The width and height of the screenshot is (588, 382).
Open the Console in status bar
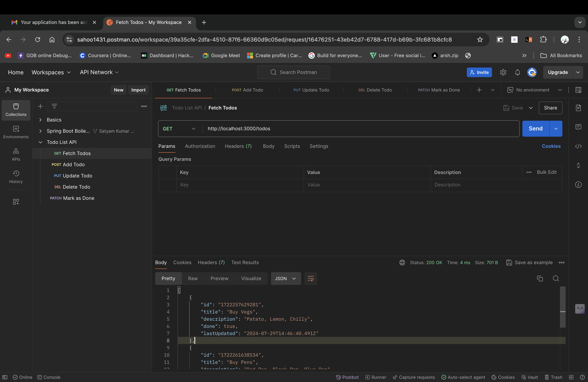click(49, 377)
